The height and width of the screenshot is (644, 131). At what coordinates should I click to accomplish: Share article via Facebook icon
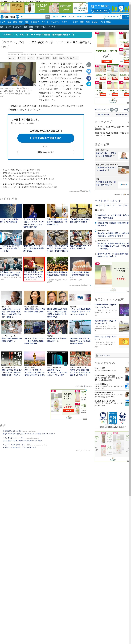pos(89,78)
